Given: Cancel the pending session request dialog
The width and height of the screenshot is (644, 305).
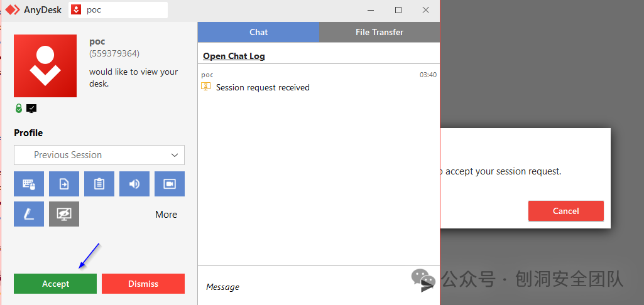Looking at the screenshot, I should click(566, 211).
